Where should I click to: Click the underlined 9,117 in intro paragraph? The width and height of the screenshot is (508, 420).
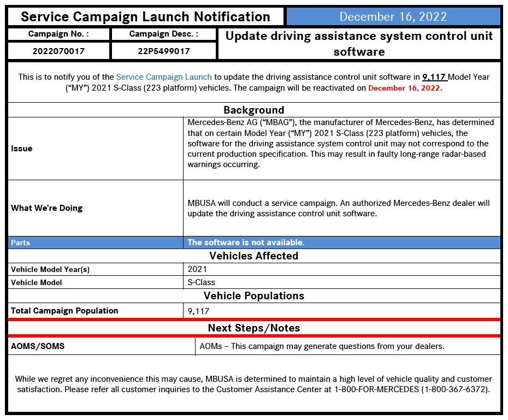[x=434, y=77]
